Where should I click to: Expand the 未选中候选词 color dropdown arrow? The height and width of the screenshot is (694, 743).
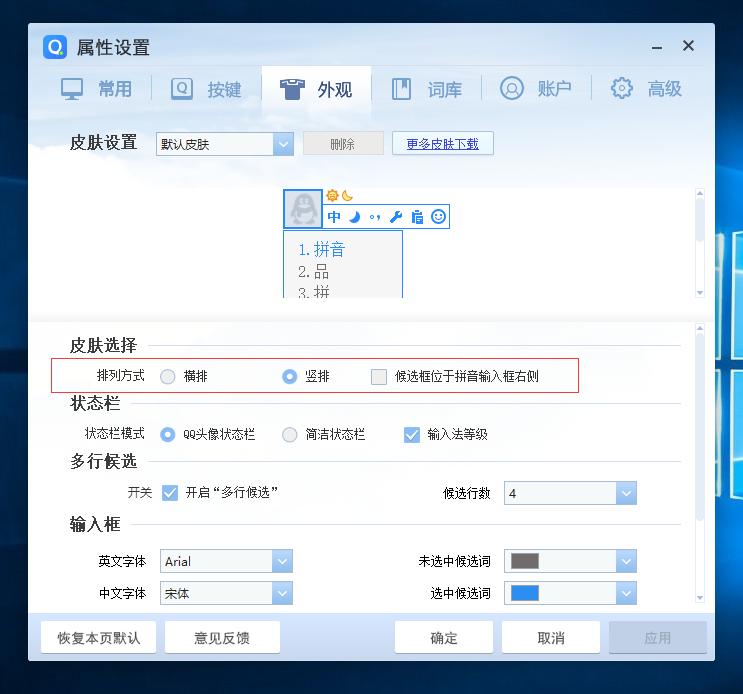(626, 561)
